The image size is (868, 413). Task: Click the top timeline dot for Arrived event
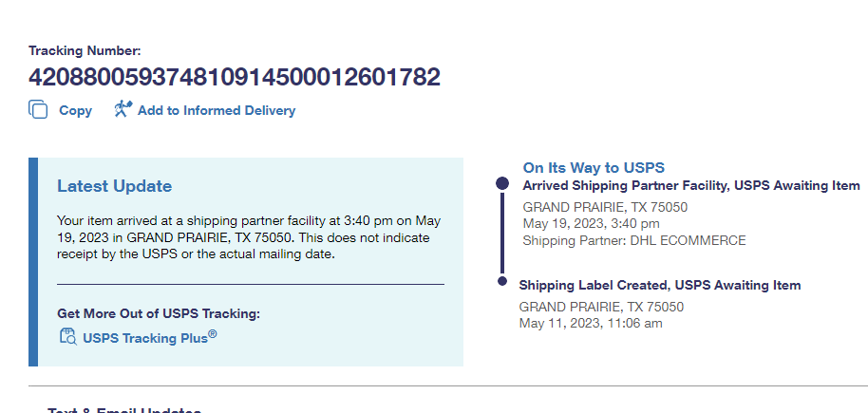click(502, 184)
